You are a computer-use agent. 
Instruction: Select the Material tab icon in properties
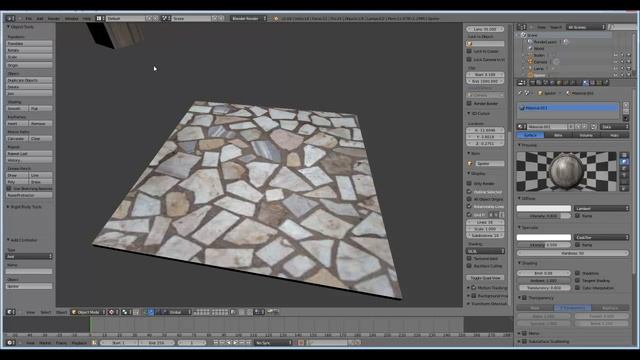pyautogui.click(x=586, y=83)
